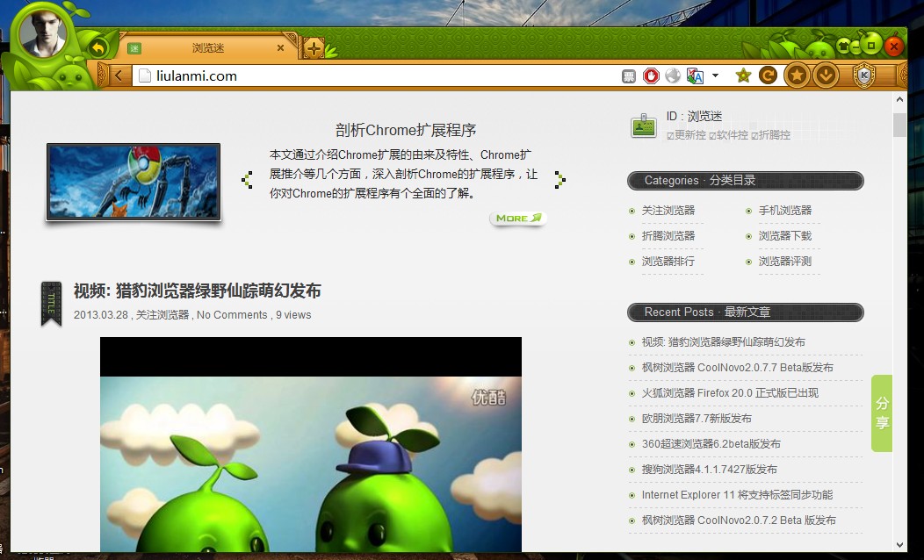Screen dimensions: 924x560
Task: Click the green ID card icon
Action: [x=644, y=126]
